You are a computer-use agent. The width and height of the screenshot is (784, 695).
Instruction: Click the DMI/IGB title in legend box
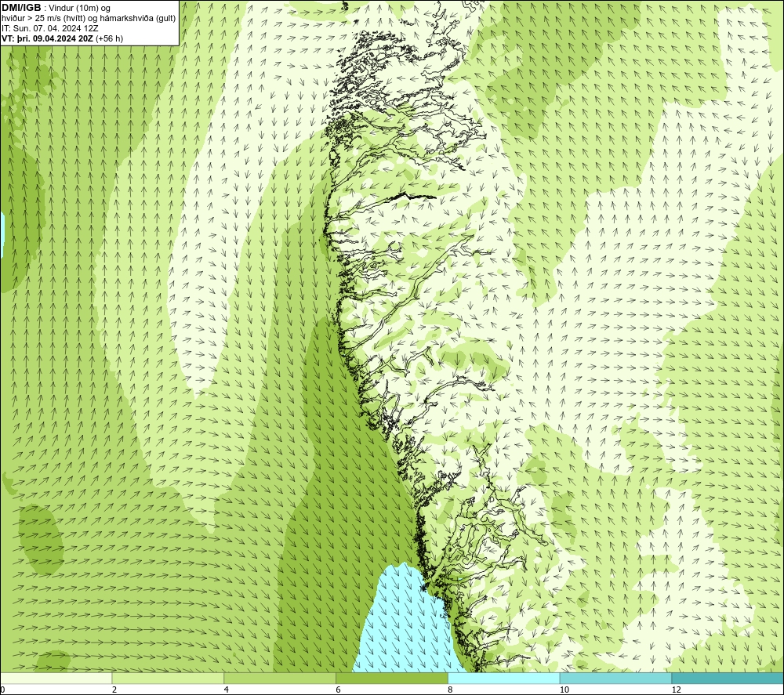pos(21,8)
